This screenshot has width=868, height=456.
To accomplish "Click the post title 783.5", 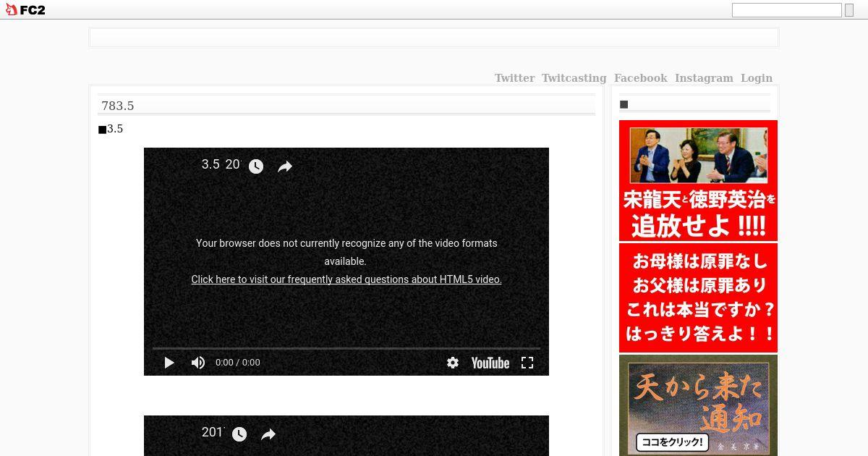I will (118, 106).
